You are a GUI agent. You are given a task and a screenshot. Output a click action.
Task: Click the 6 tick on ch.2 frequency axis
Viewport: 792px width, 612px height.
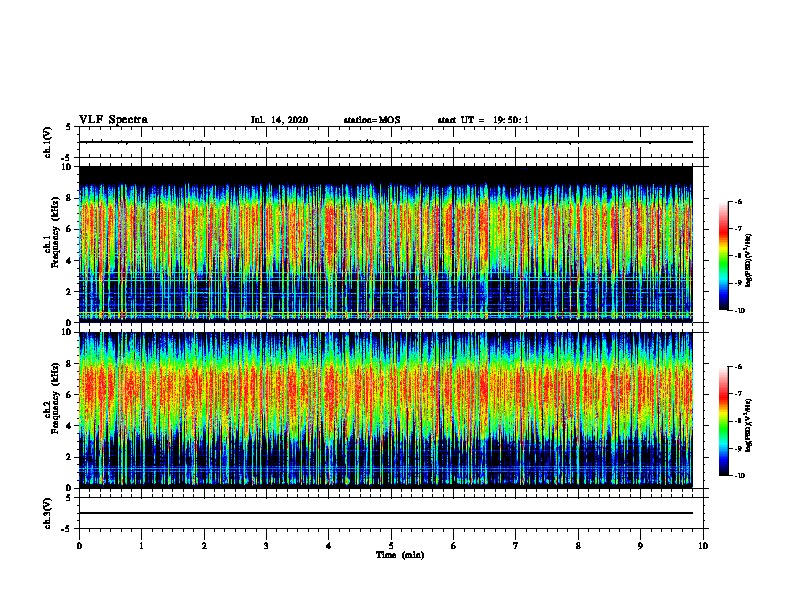(70, 395)
